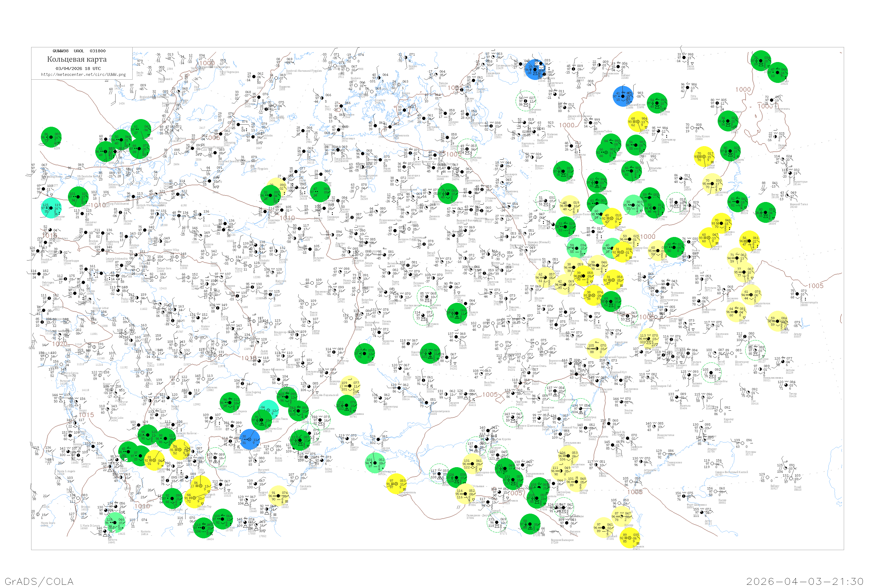Click the green Сосьва station marker

coord(777,72)
